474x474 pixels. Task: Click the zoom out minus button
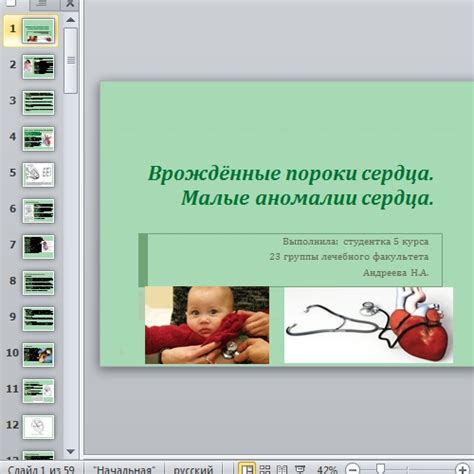coord(352,469)
